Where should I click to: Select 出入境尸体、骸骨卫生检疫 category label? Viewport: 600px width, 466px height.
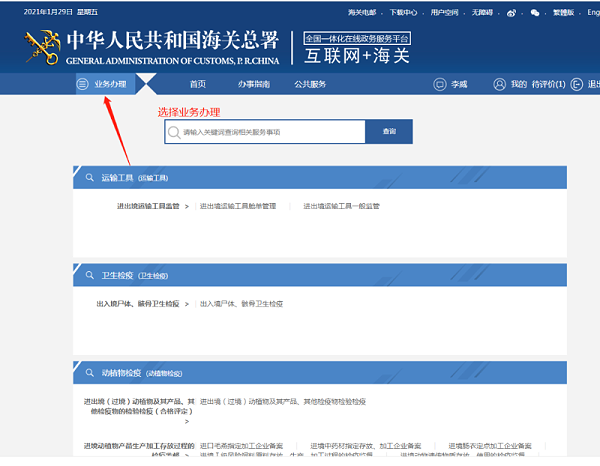coord(138,304)
